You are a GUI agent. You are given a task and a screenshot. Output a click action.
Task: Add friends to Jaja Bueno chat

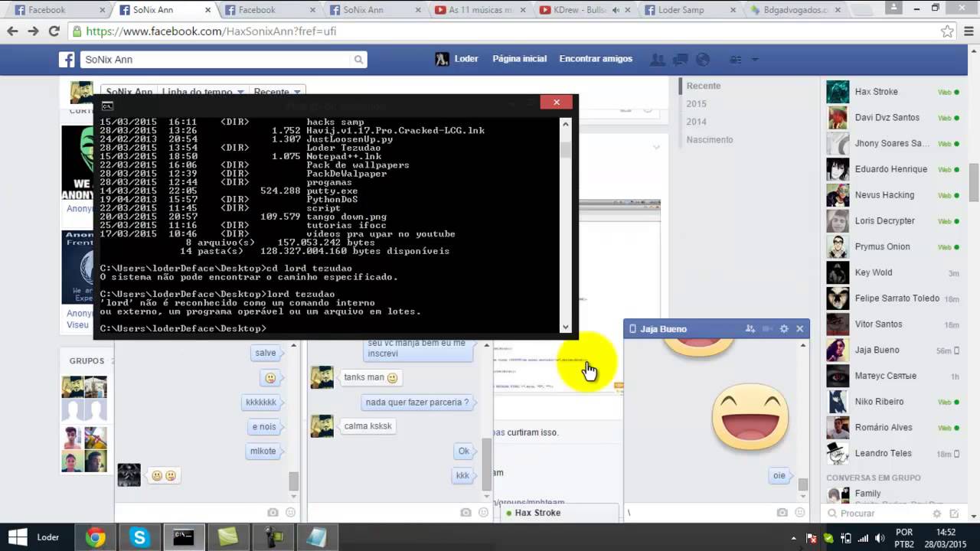point(750,329)
